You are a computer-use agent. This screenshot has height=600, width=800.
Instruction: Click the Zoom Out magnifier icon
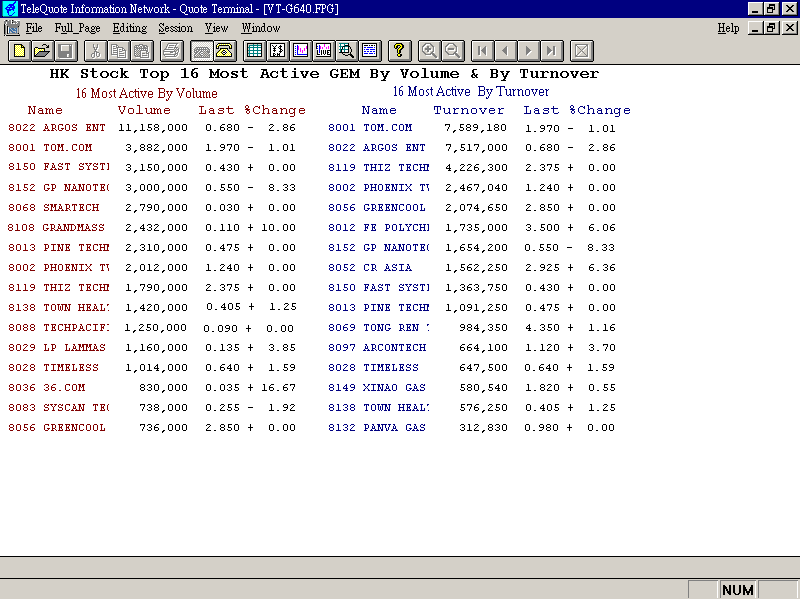point(453,51)
